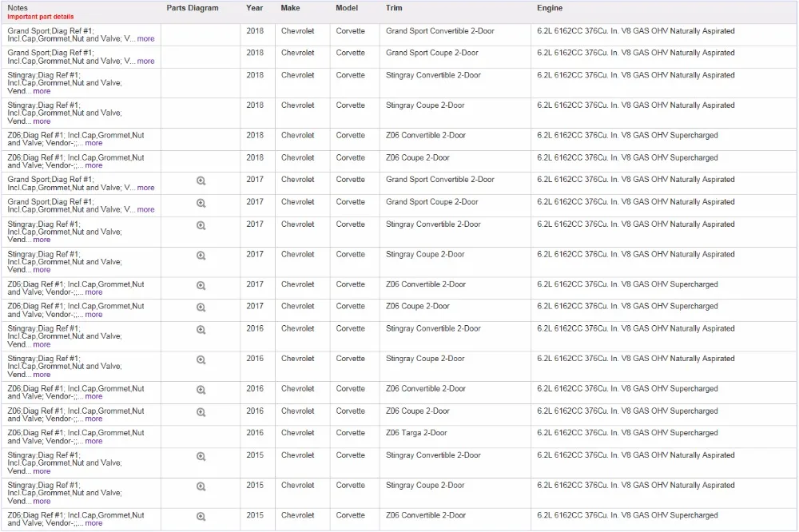Expand notes 'more' for 2018 Grand Sport Convertible
Image resolution: width=799 pixels, height=532 pixels.
tap(145, 38)
